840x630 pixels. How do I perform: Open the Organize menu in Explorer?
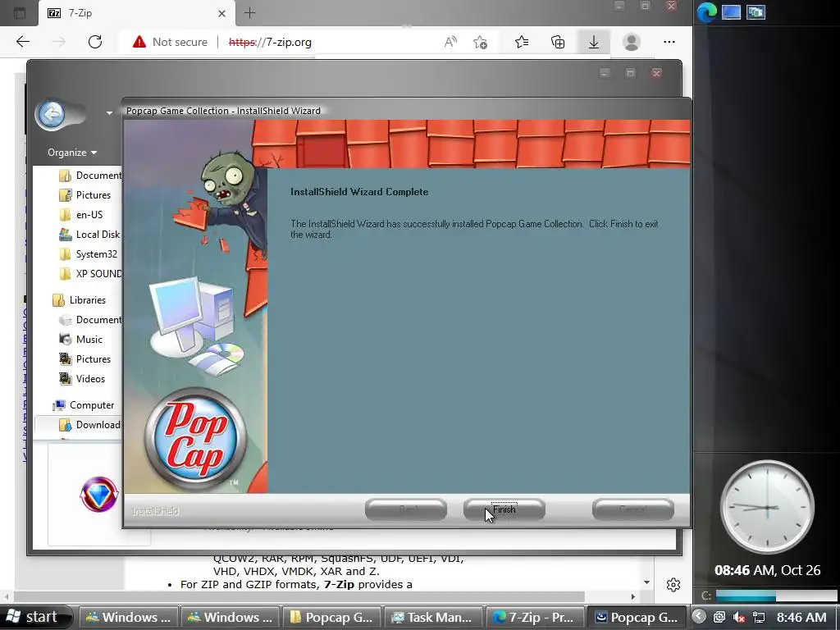pos(72,153)
